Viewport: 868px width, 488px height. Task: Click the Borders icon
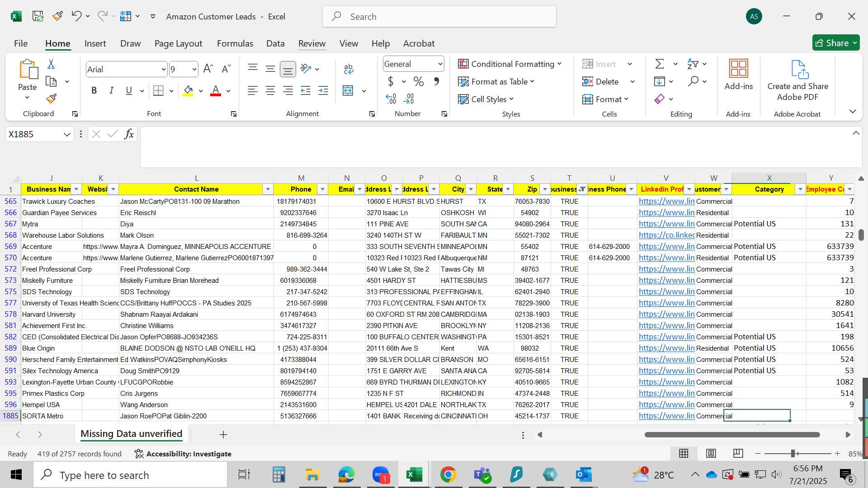[158, 90]
